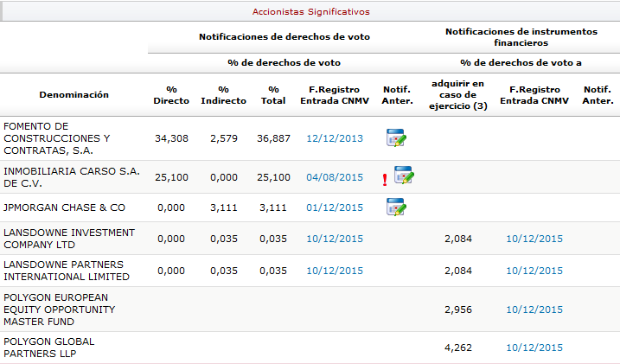Open 01/12/2015 registration date link
The image size is (620, 364).
pos(335,208)
